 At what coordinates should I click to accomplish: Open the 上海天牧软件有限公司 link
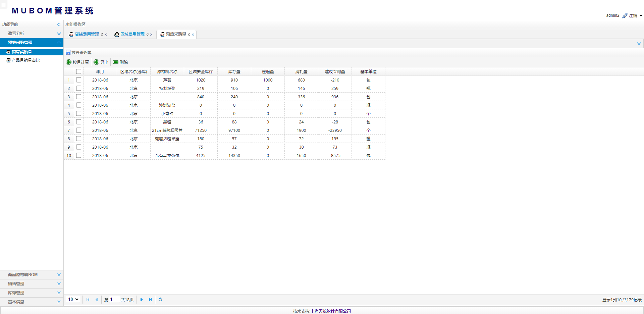(x=331, y=311)
